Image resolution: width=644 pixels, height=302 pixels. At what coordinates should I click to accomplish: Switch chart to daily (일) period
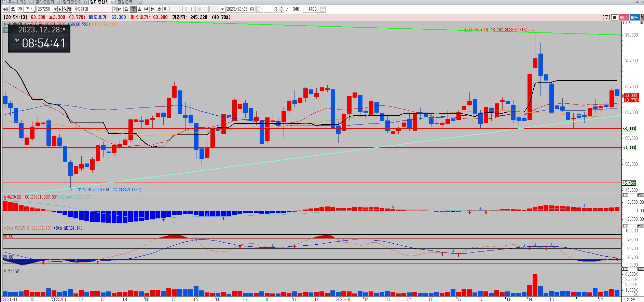click(127, 9)
